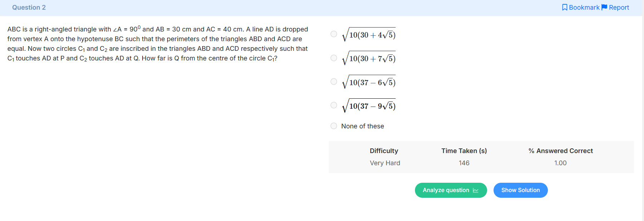
Task: Click the Question 2 header label
Action: tap(29, 8)
